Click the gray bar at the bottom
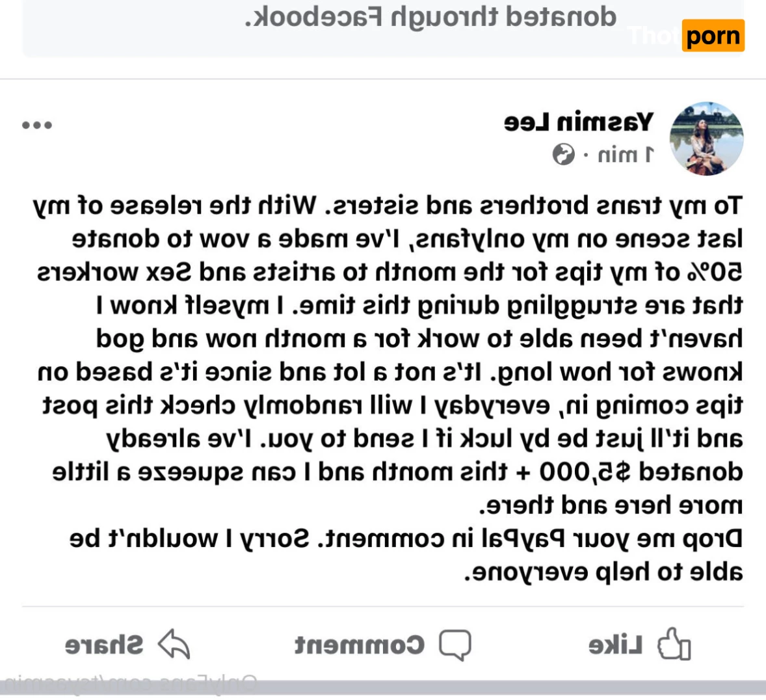 click(x=383, y=687)
